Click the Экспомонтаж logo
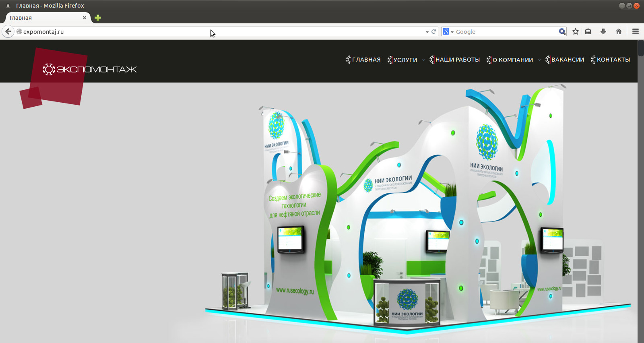 coord(89,69)
